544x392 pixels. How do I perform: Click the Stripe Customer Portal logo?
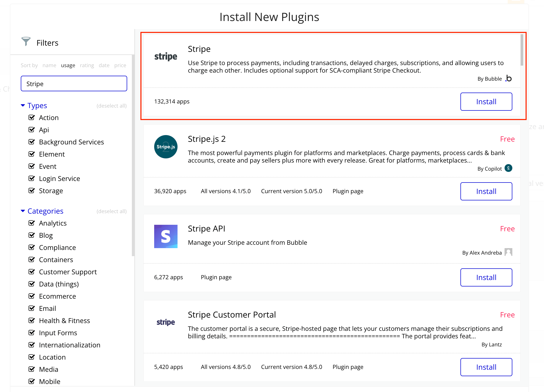click(x=166, y=322)
